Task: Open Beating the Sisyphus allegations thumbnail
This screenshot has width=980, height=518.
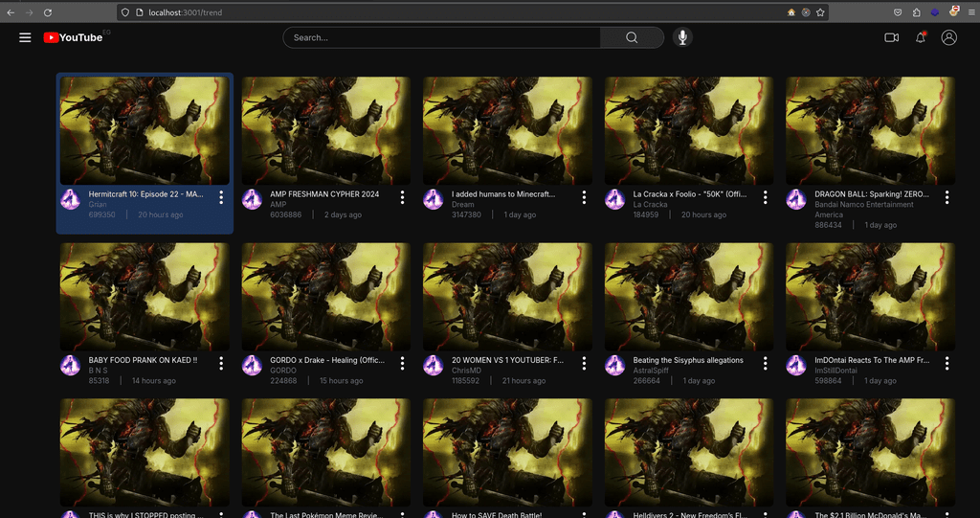Action: point(689,297)
